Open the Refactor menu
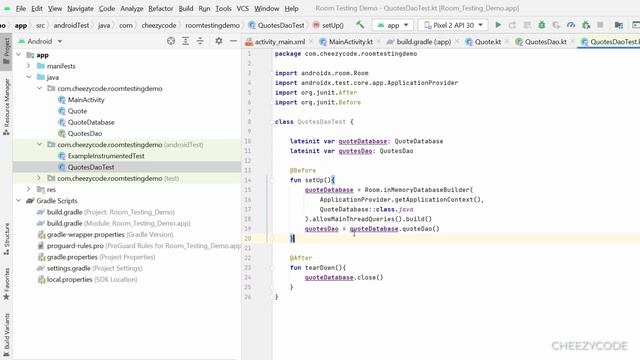The image size is (640, 360). click(160, 8)
